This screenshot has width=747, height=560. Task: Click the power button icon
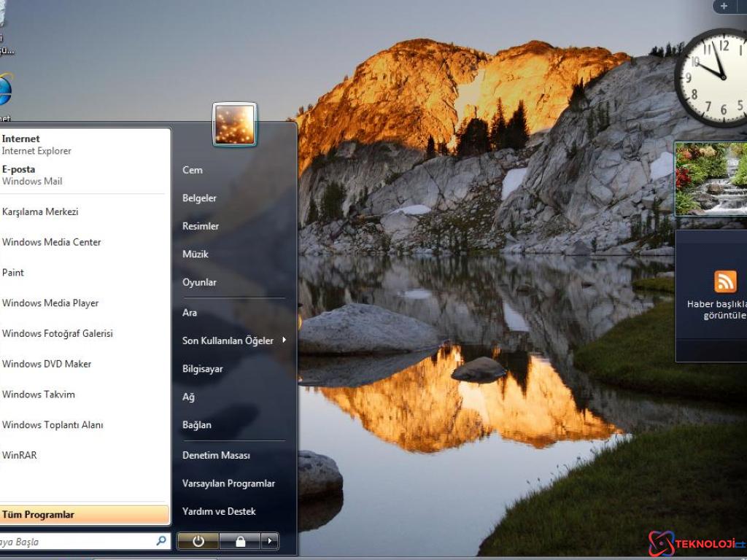click(x=197, y=541)
